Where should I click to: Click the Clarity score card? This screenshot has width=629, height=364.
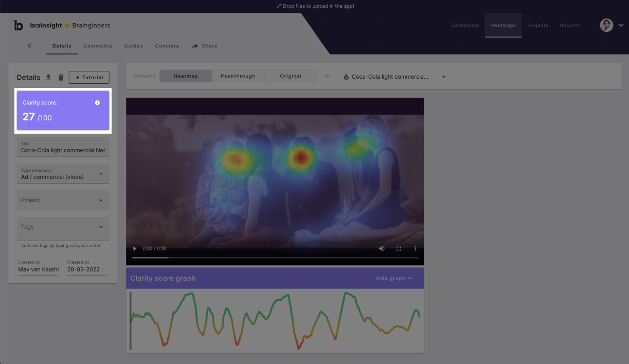(63, 111)
